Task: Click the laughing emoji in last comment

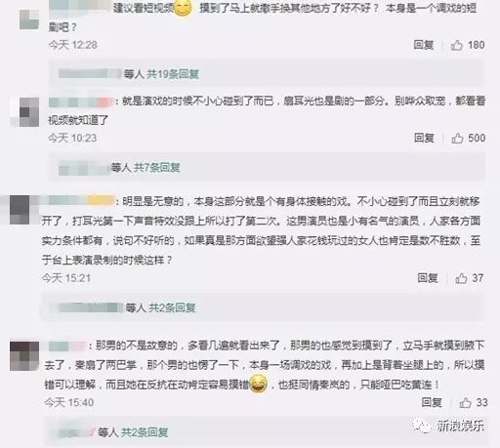Action: [258, 384]
